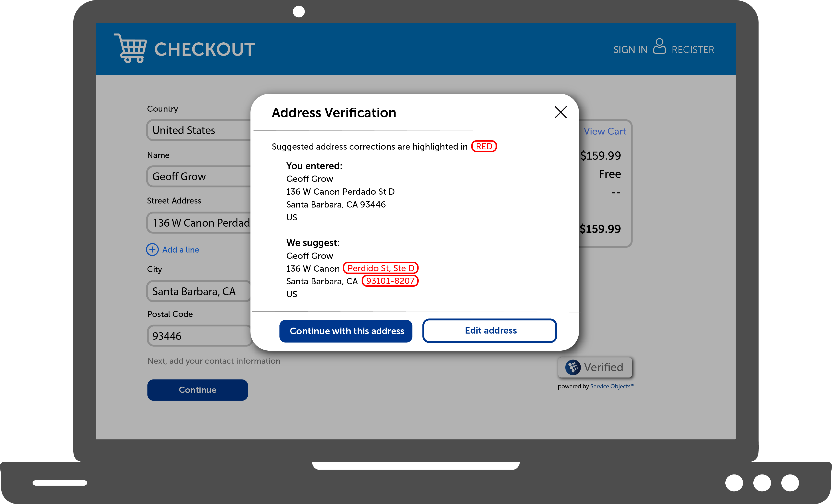The height and width of the screenshot is (504, 832).
Task: Select the City field Santa Barbara, CA
Action: tap(199, 291)
